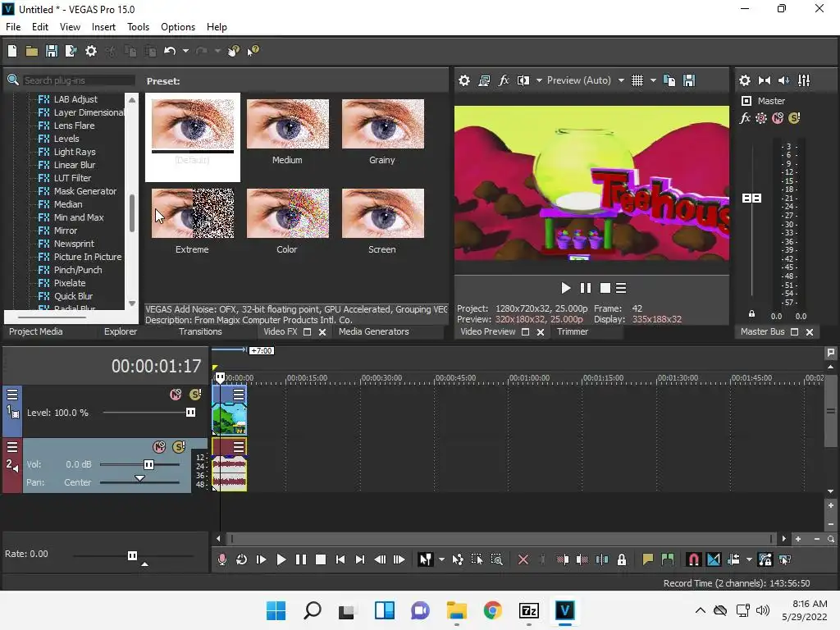Open Media Generators tab
The image size is (840, 630).
(x=374, y=331)
